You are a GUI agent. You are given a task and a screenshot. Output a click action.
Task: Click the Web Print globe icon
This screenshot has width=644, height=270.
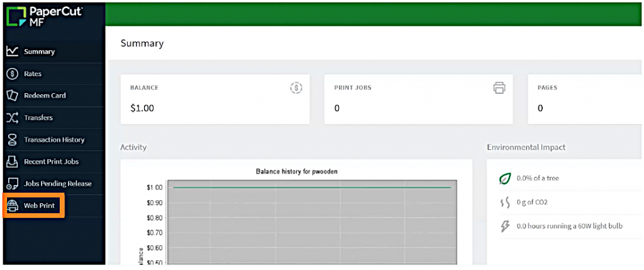click(12, 205)
